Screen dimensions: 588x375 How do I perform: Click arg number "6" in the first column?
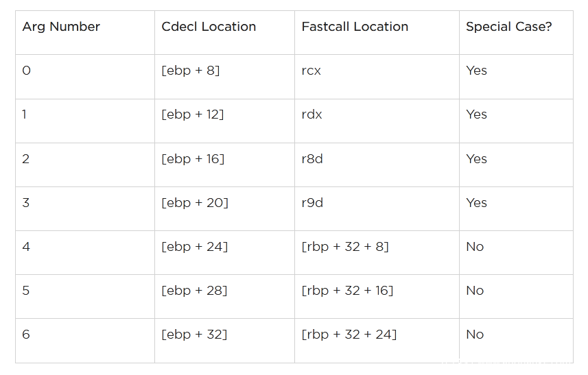click(26, 335)
